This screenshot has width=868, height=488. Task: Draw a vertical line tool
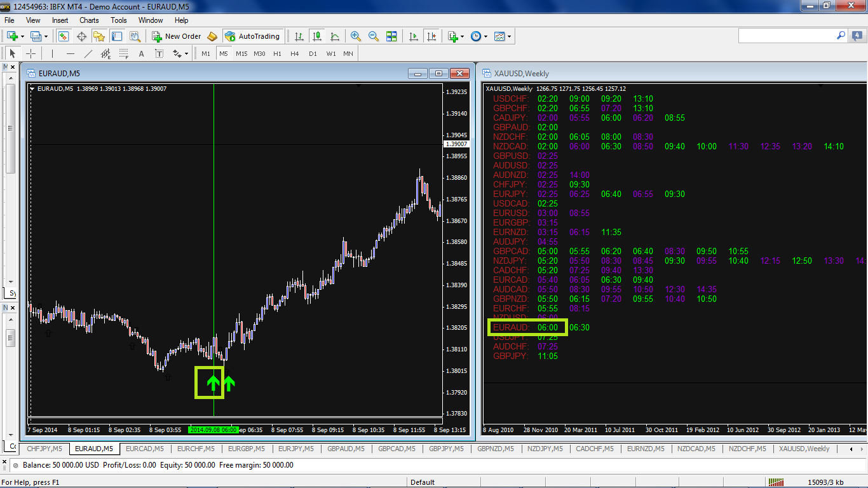tap(53, 54)
